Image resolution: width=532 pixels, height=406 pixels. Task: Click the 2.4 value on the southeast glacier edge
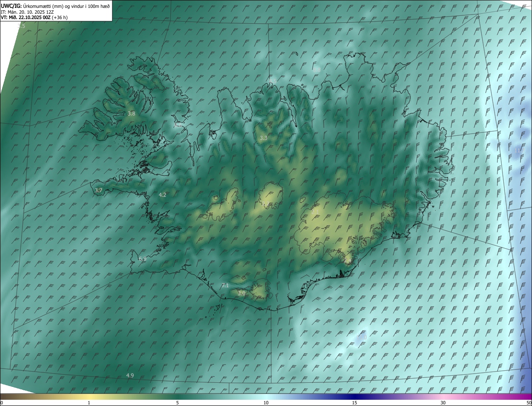348,261
